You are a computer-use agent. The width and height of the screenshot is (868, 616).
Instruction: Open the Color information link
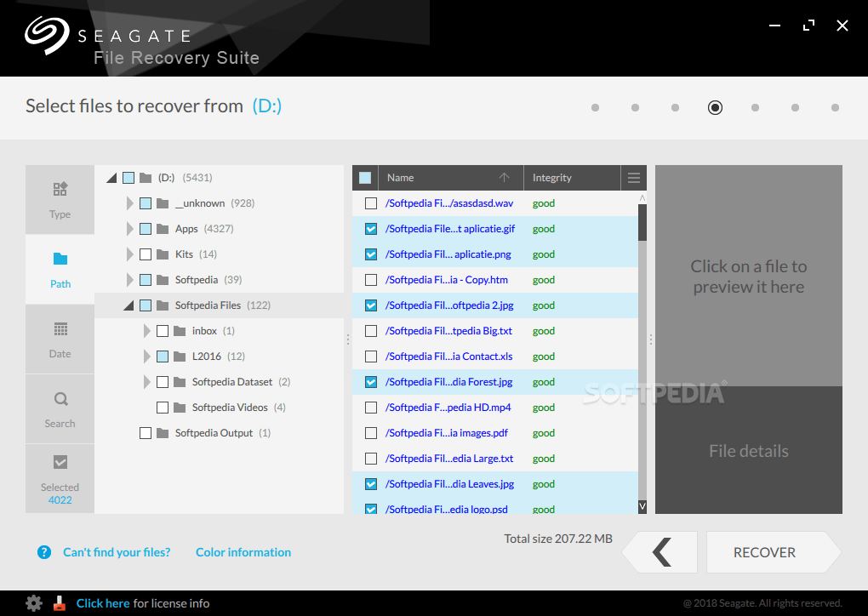243,552
